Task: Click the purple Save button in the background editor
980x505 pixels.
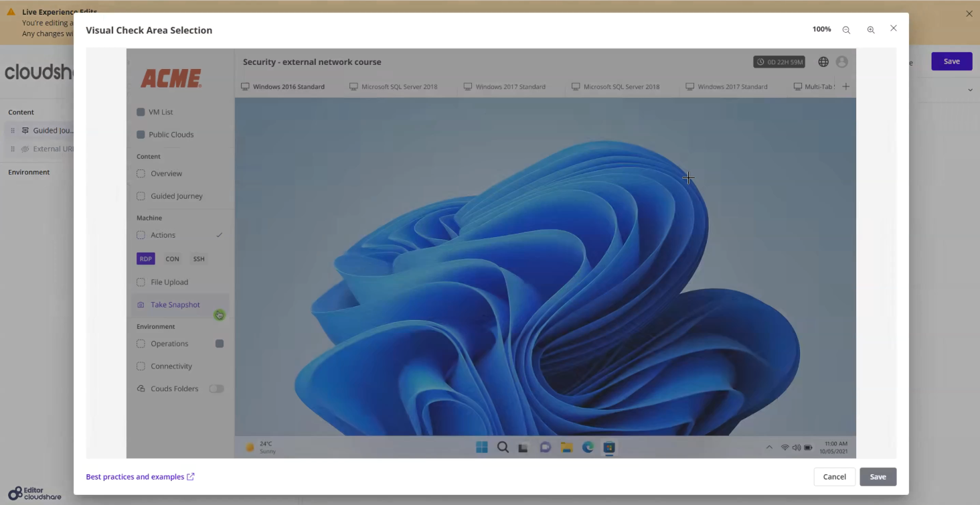Action: 951,61
